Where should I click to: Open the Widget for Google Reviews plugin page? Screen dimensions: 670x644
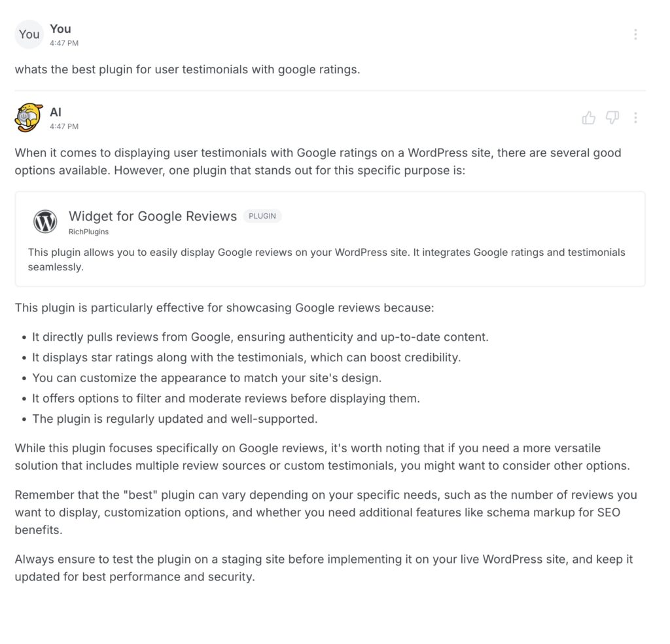[x=152, y=216]
